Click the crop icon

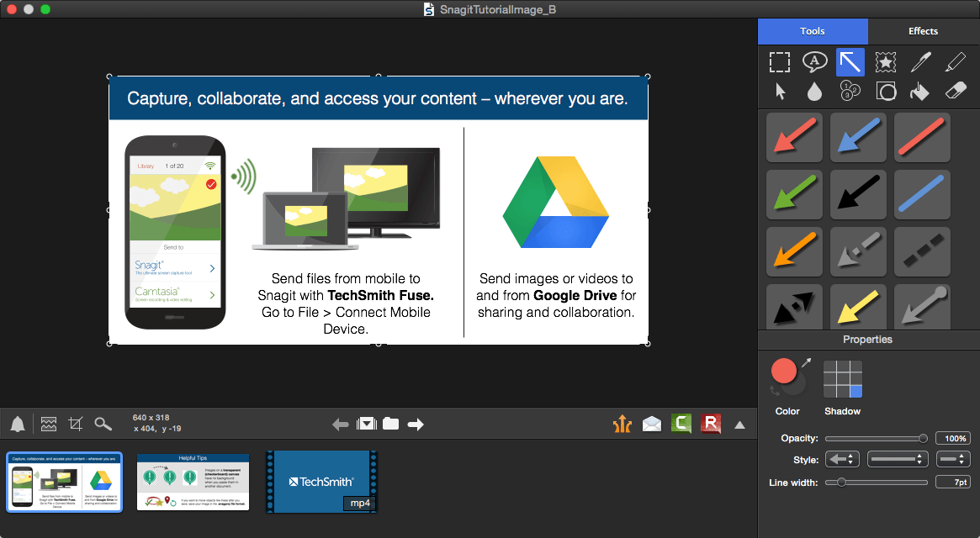click(76, 425)
